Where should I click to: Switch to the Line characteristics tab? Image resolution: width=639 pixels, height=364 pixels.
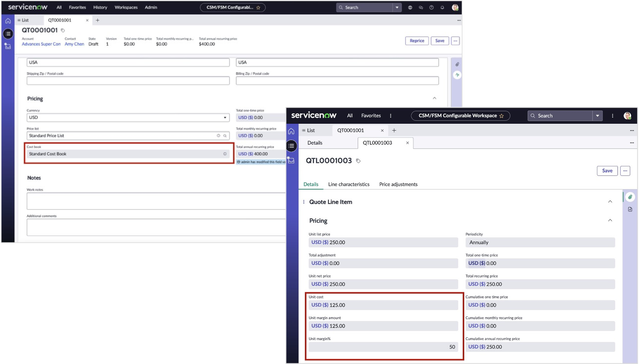[349, 185]
